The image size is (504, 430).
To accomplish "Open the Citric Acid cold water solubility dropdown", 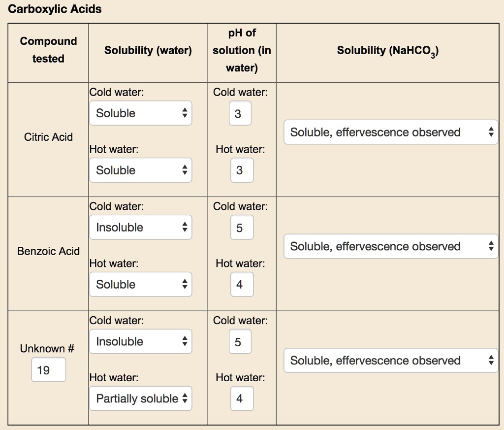I will [140, 113].
